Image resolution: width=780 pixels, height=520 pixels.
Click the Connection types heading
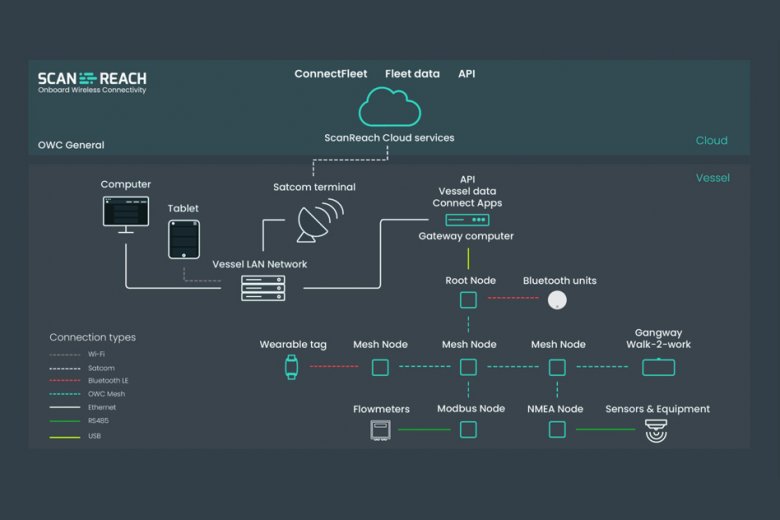tap(93, 337)
